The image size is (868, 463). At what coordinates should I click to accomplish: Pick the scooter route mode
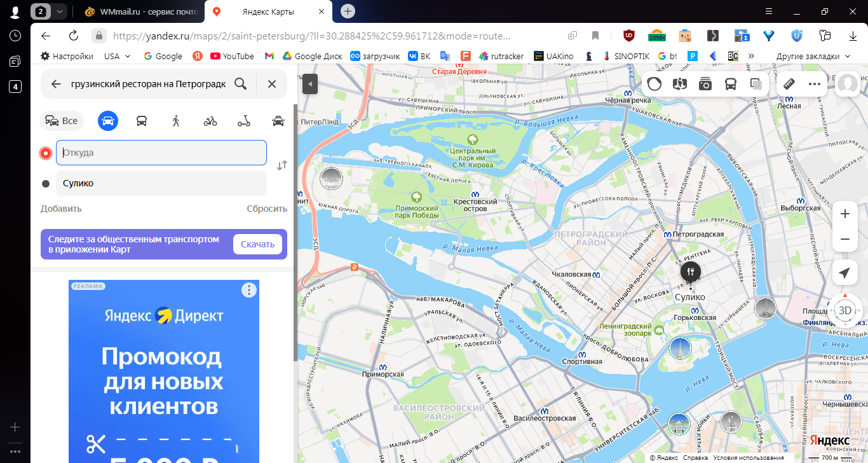(x=244, y=121)
